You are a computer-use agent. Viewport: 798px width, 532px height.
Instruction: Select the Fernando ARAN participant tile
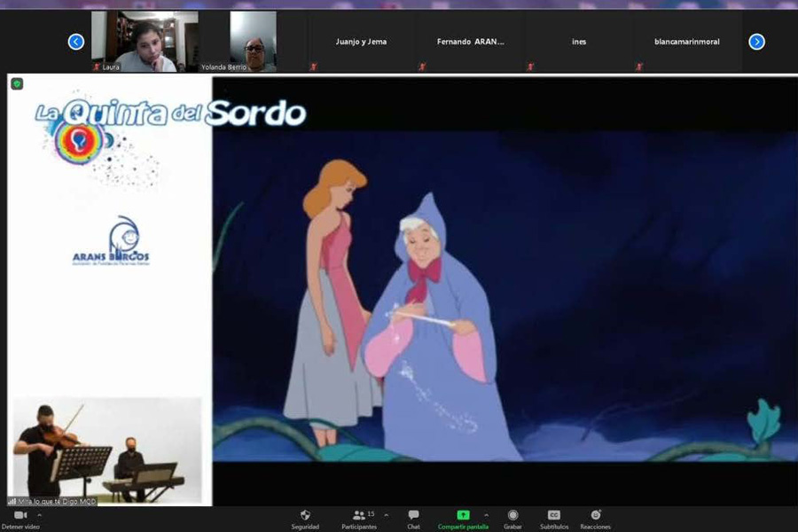470,42
